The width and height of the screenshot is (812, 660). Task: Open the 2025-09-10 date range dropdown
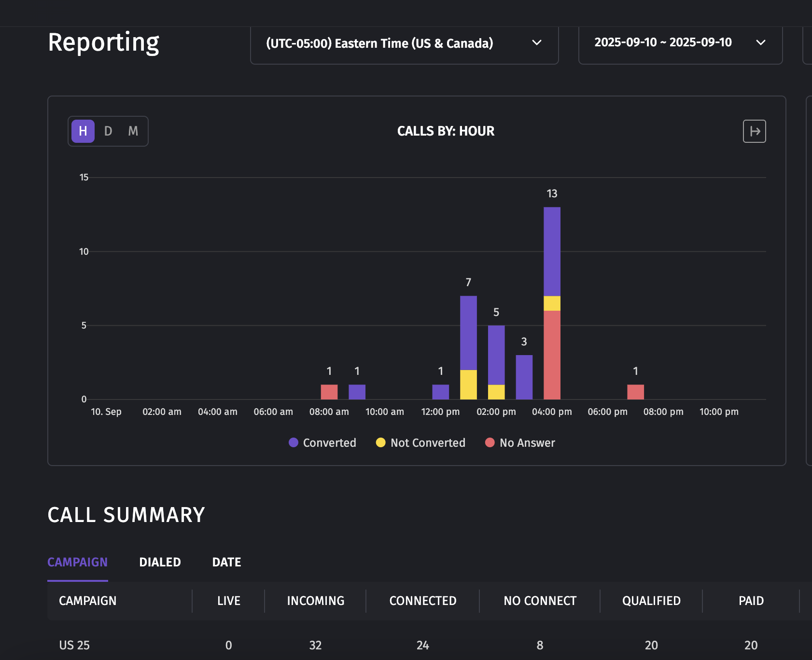(680, 43)
